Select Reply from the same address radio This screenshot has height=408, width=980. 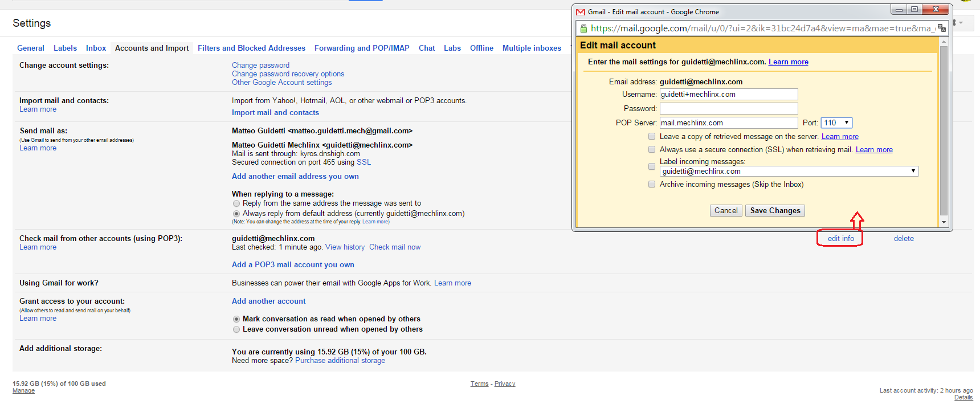[x=236, y=203]
